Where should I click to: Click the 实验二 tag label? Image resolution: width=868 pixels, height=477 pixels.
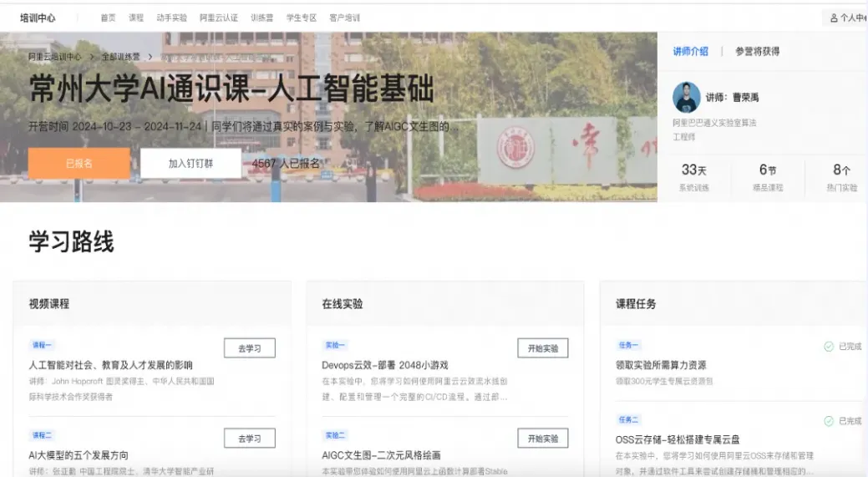click(x=335, y=435)
